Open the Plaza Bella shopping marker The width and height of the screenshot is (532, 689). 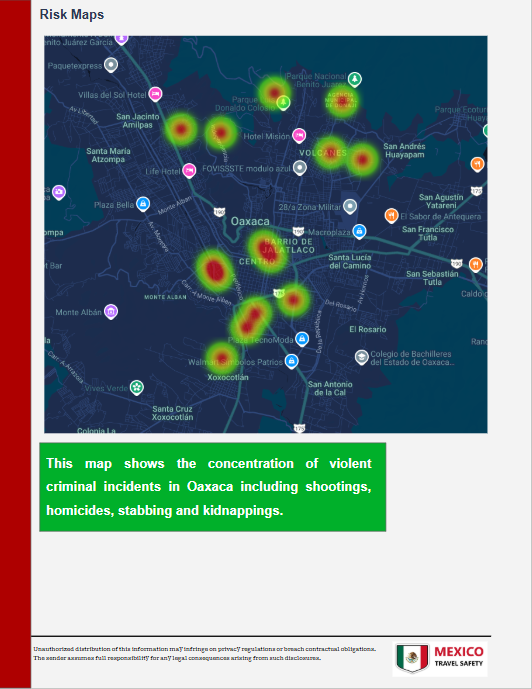click(143, 204)
